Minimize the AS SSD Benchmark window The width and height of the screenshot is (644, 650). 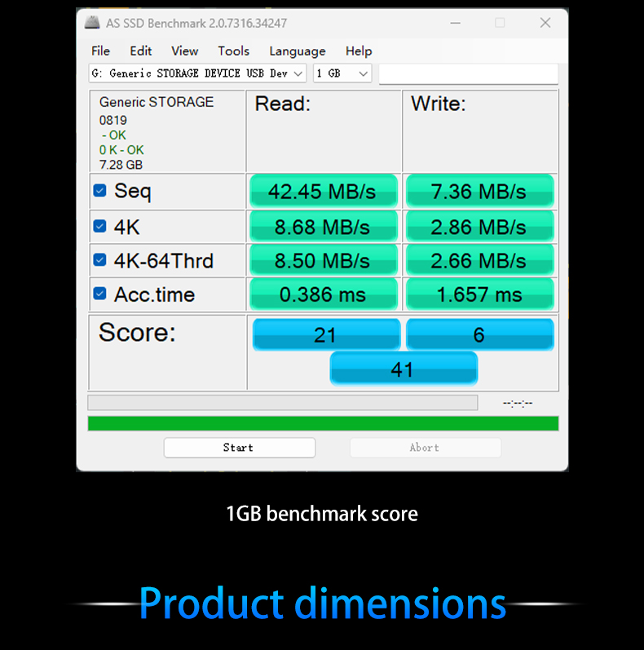tap(455, 23)
